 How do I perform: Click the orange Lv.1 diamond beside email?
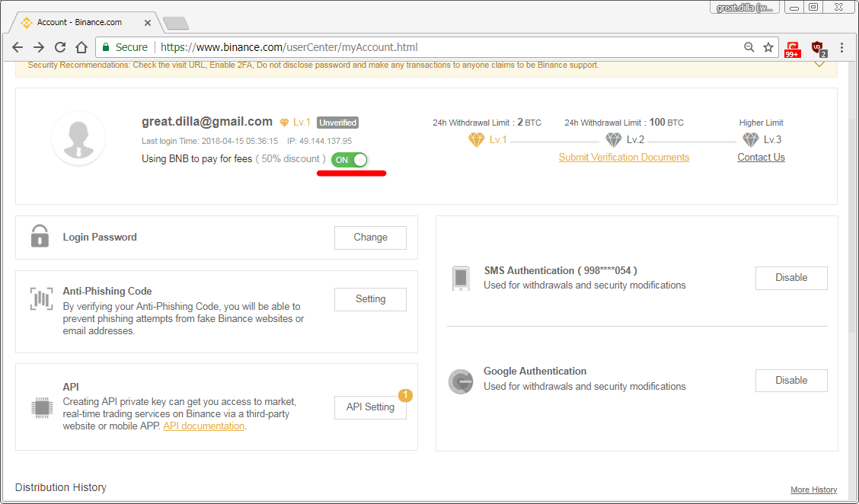point(284,123)
